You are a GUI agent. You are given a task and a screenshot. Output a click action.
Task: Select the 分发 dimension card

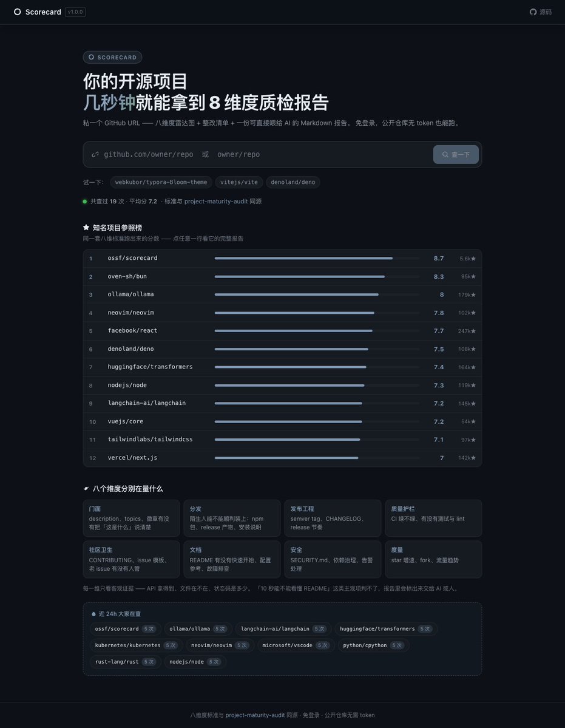pyautogui.click(x=232, y=518)
